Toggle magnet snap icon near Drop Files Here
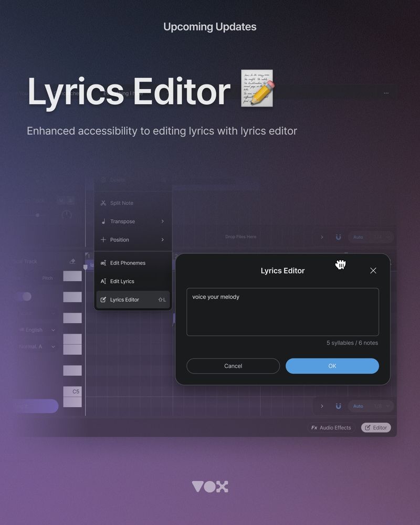The height and width of the screenshot is (525, 420). tap(339, 237)
